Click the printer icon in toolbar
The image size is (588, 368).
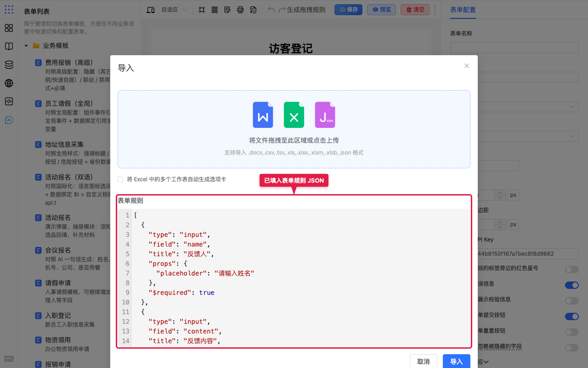click(240, 10)
